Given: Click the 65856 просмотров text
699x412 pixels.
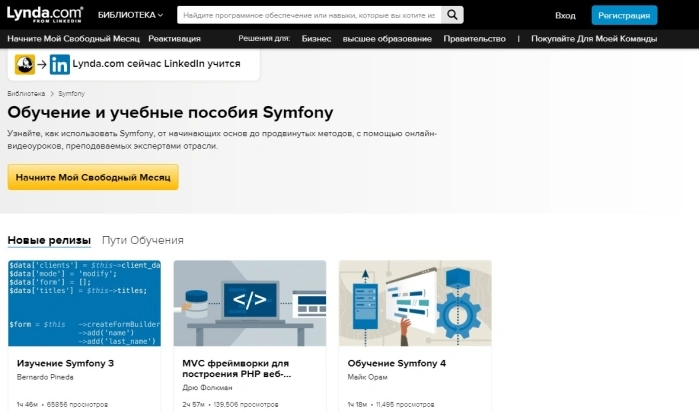Looking at the screenshot, I should 77,404.
